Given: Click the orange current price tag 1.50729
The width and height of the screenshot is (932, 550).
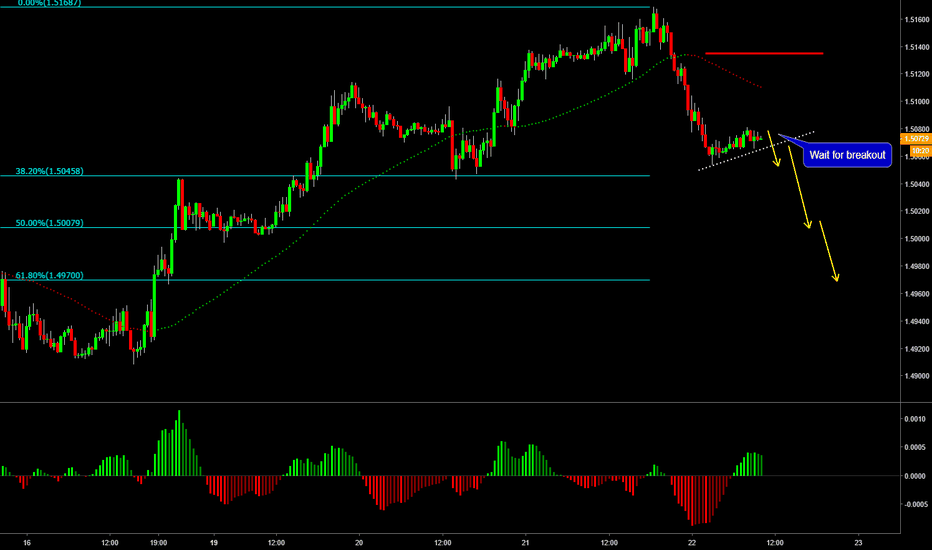Looking at the screenshot, I should (916, 139).
